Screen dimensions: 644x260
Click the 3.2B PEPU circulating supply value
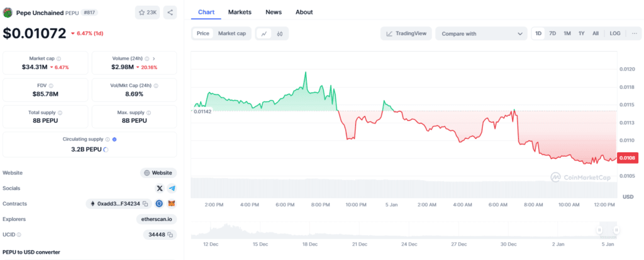click(x=86, y=150)
